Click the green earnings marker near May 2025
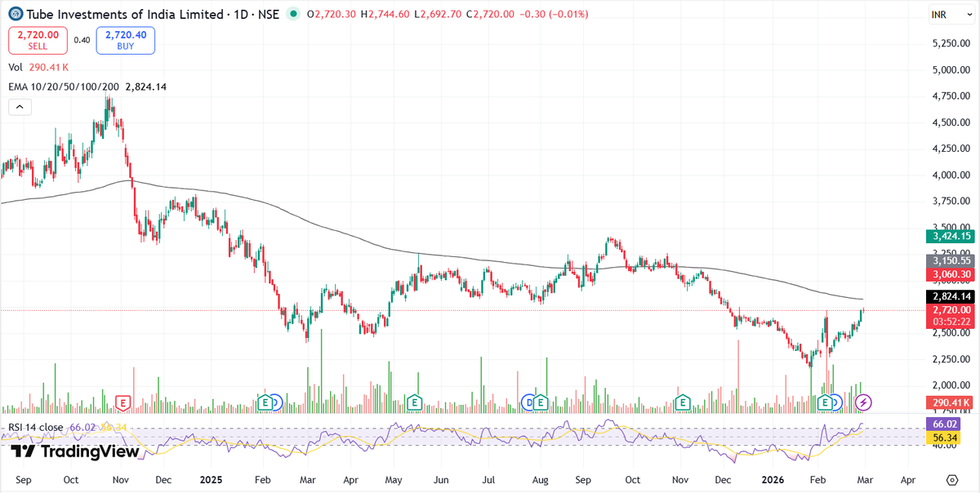980x493 pixels. 415,402
